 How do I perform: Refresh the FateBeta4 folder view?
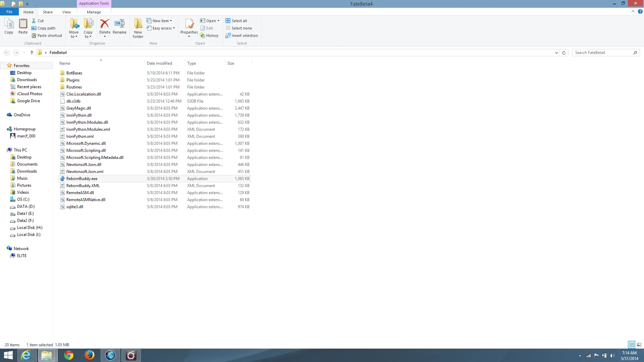click(x=564, y=53)
